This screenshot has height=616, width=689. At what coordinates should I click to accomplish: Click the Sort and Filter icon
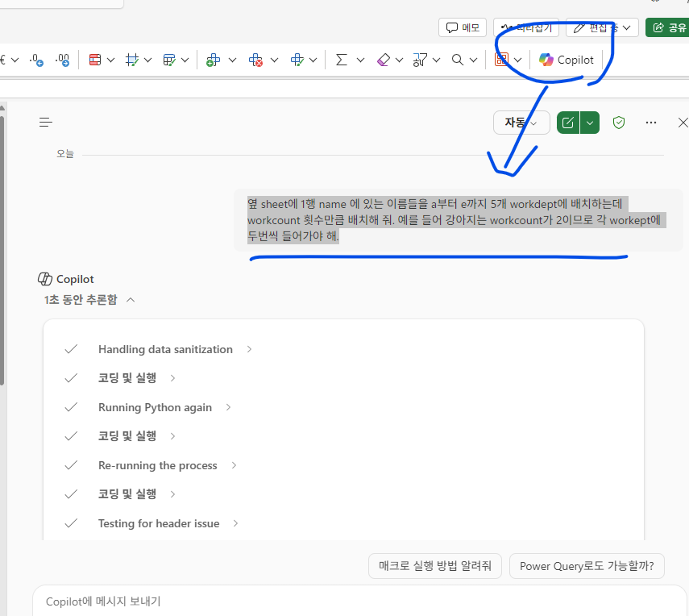click(x=419, y=60)
